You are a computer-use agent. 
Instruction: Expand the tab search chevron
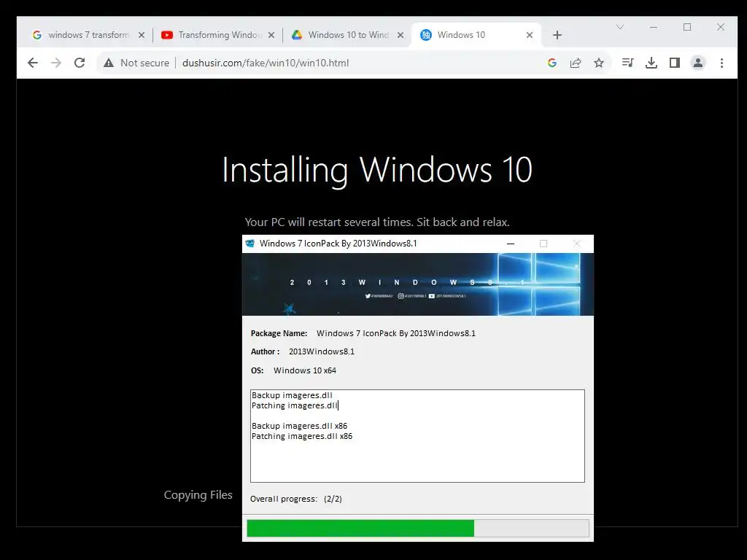(x=620, y=27)
